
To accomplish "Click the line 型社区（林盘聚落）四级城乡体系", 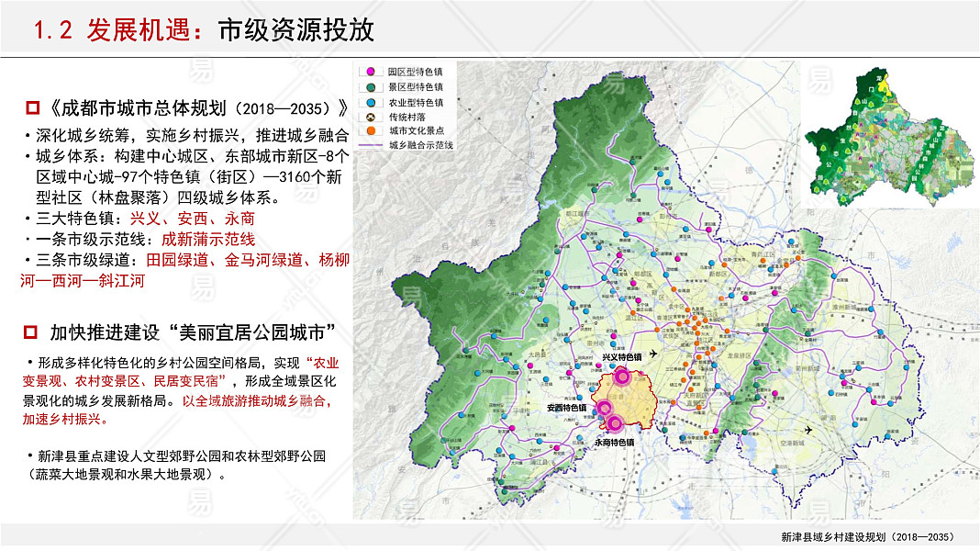I will tap(158, 197).
